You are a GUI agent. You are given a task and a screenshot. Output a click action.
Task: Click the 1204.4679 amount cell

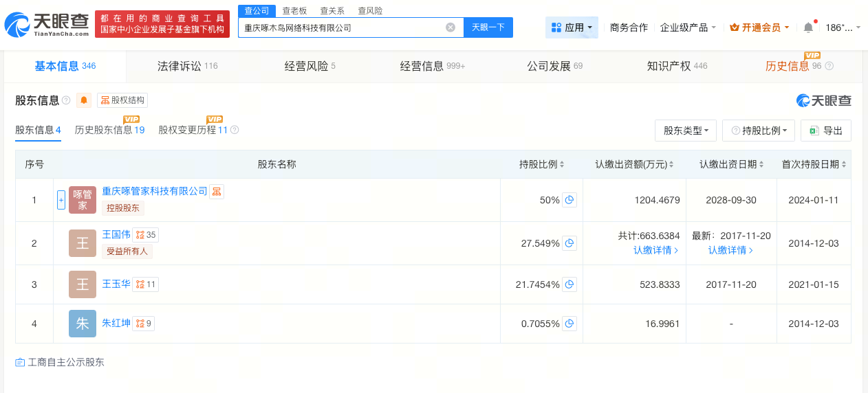point(634,200)
